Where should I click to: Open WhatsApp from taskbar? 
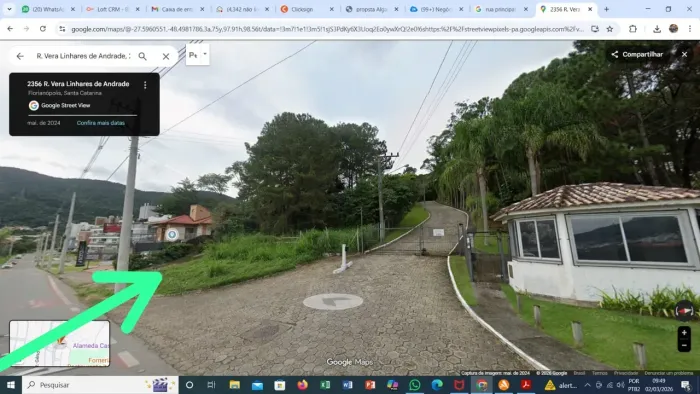pyautogui.click(x=415, y=385)
